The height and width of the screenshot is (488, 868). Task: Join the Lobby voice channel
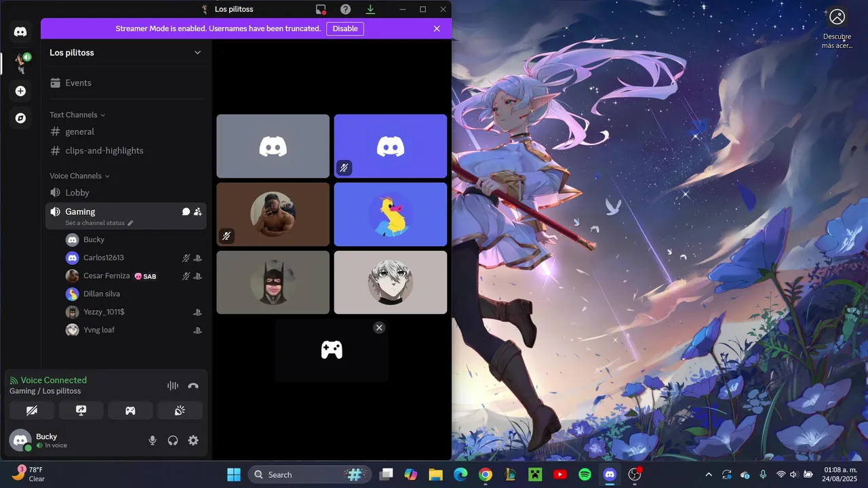[125, 192]
